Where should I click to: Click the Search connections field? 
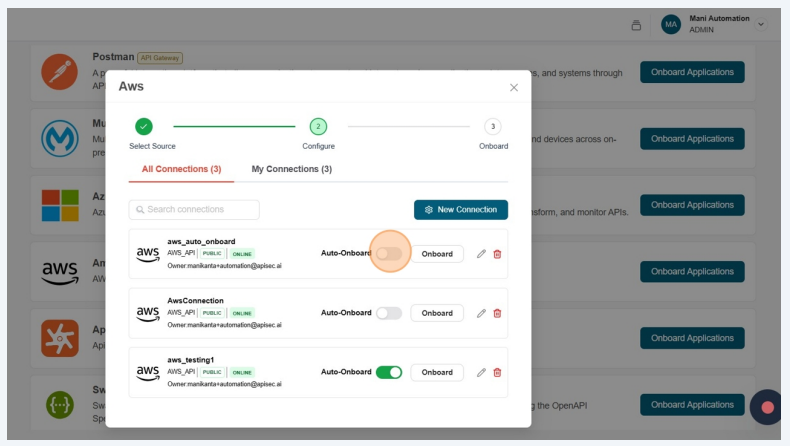(194, 210)
